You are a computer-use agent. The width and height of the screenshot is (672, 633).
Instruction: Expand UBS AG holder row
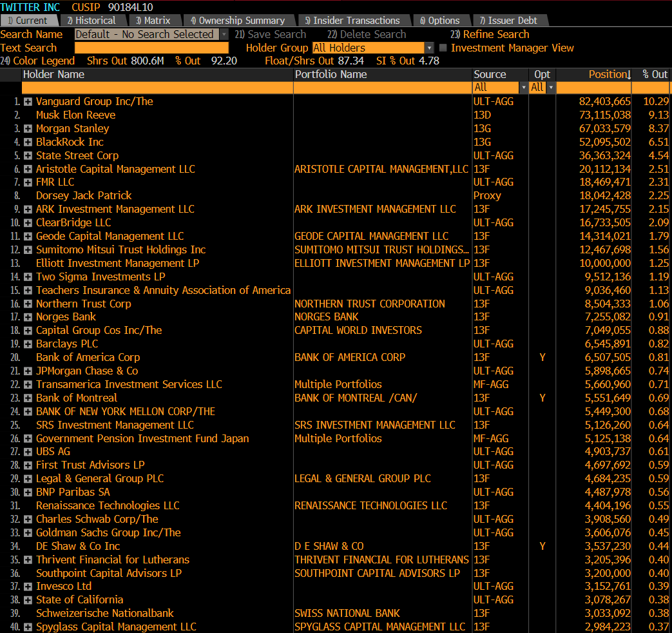[28, 452]
